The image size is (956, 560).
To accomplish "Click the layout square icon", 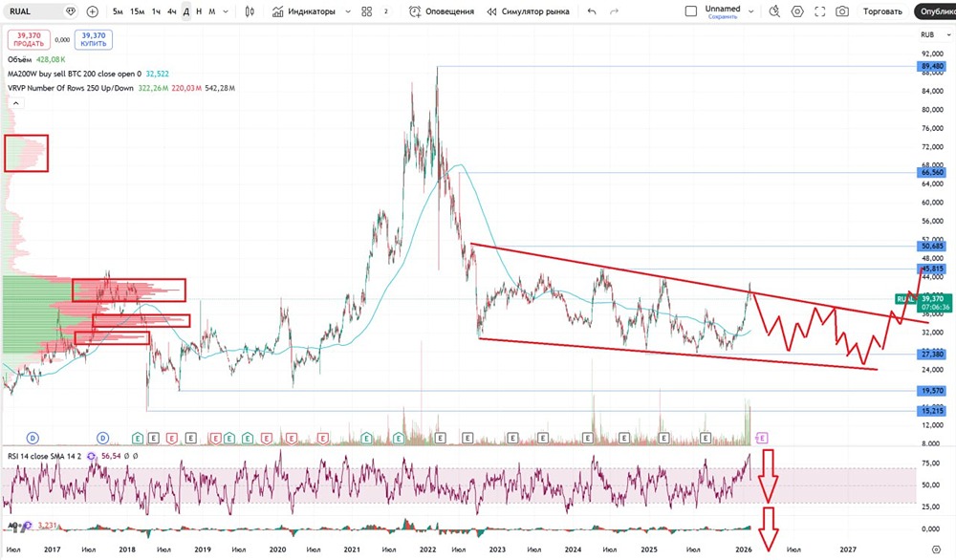I will click(x=691, y=11).
